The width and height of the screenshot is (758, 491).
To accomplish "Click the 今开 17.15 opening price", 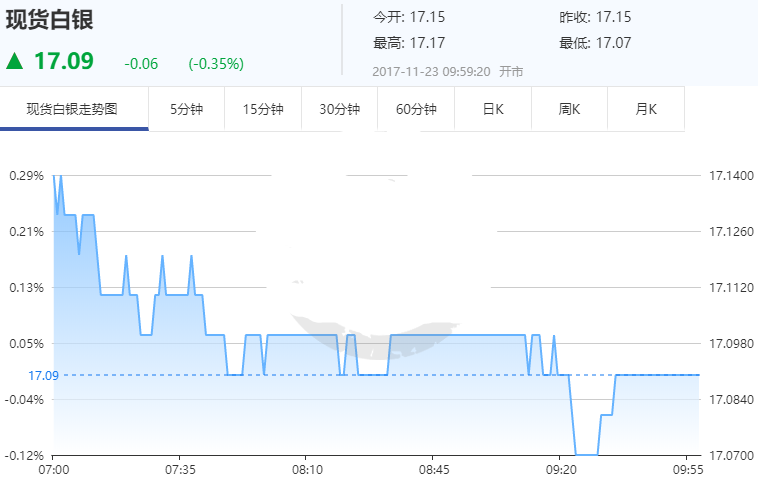I will (409, 17).
